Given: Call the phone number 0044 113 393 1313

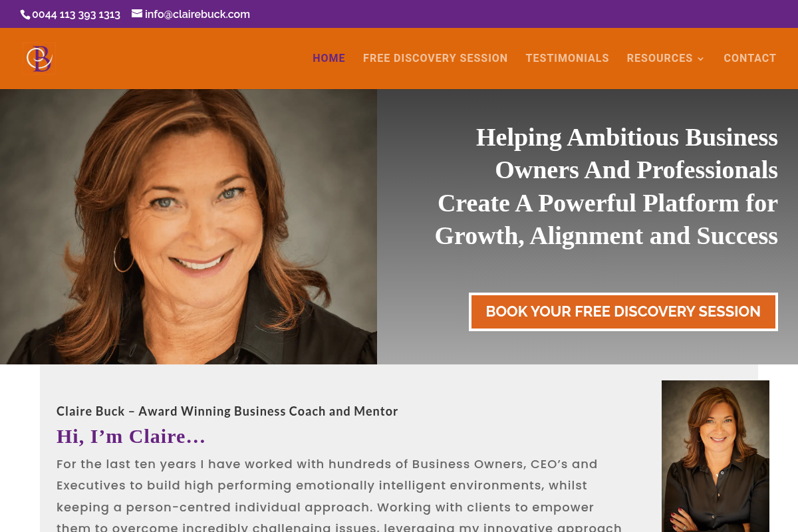Looking at the screenshot, I should coord(76,14).
